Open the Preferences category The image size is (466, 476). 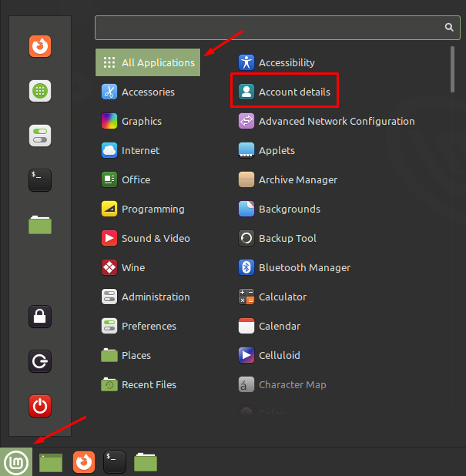[148, 326]
